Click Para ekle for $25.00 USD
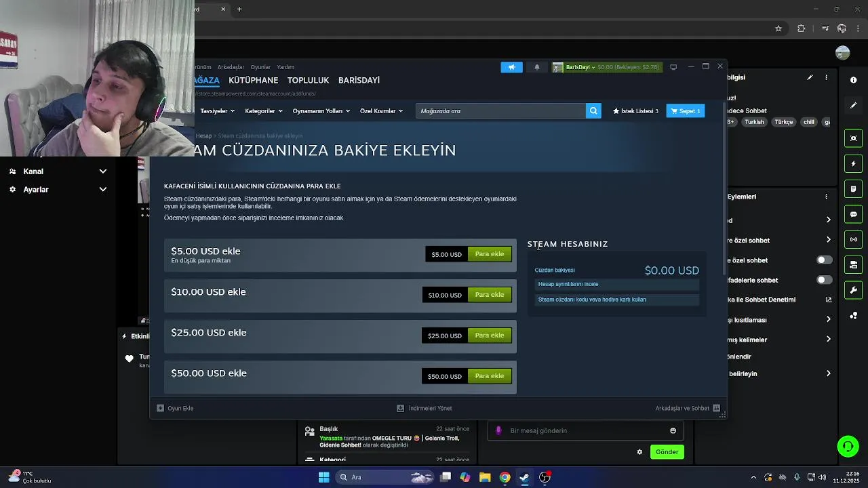The image size is (868, 488). point(489,335)
